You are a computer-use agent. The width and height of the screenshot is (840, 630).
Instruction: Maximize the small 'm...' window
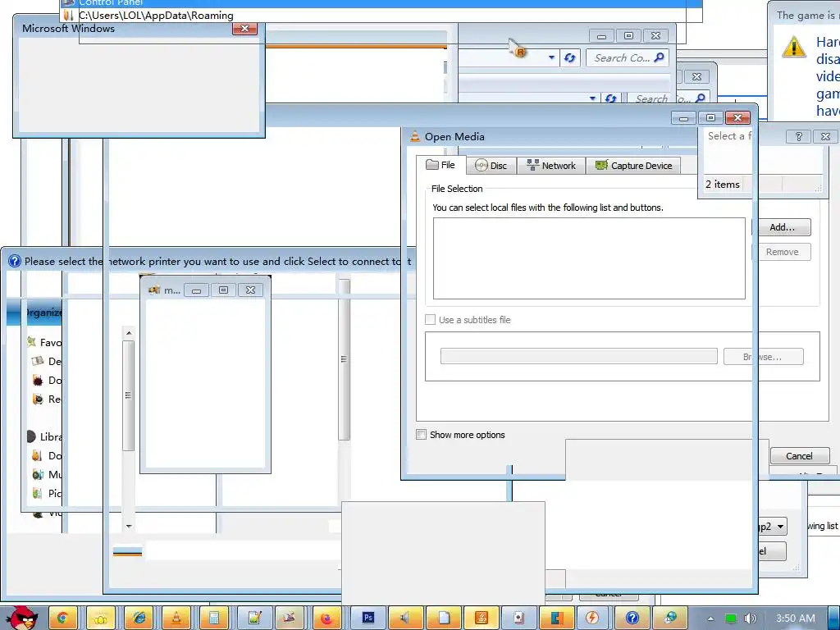[x=223, y=290]
